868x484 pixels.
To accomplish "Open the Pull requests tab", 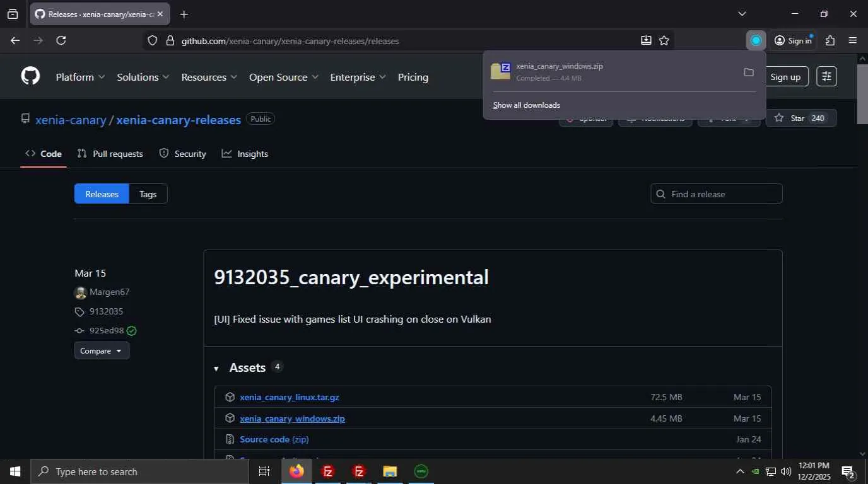I will 110,154.
